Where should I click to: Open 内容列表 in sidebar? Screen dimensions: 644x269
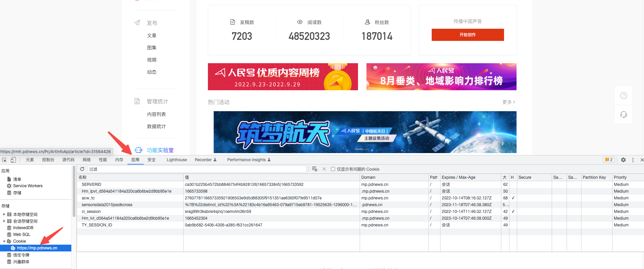pyautogui.click(x=157, y=114)
